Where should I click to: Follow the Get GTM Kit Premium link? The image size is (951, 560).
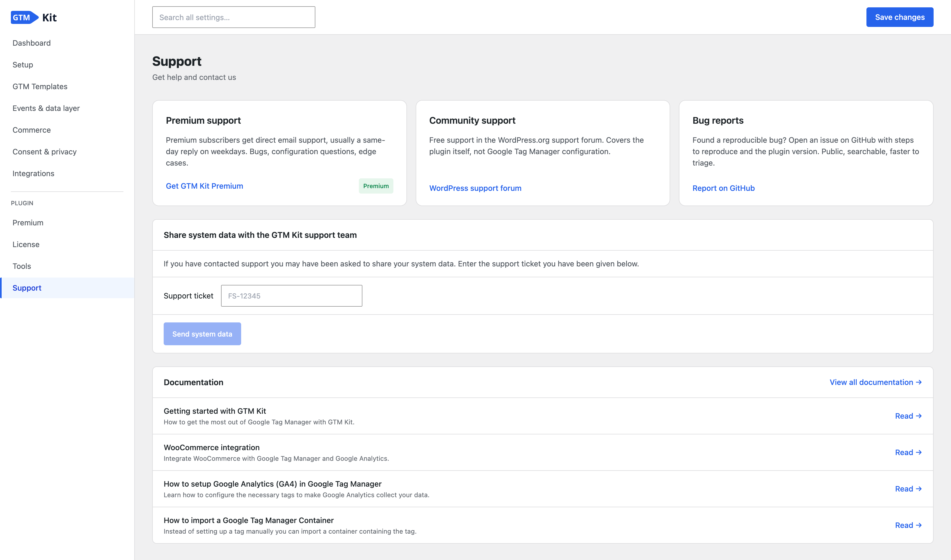coord(204,186)
